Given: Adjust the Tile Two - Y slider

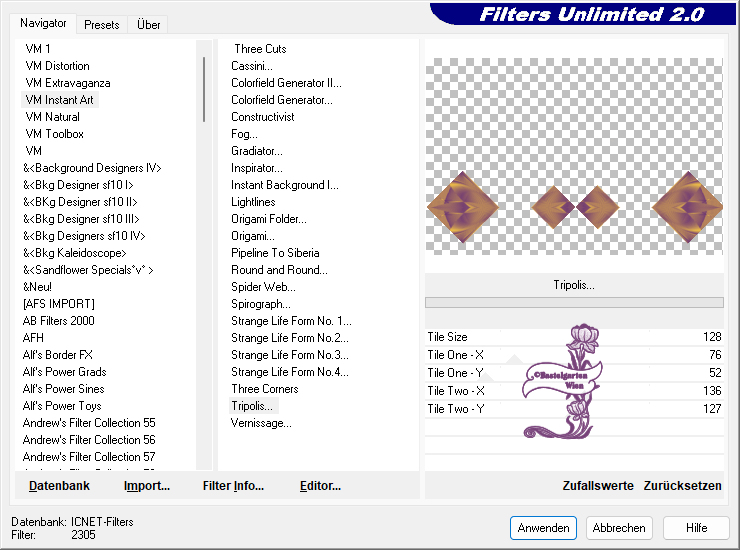Looking at the screenshot, I should (574, 408).
